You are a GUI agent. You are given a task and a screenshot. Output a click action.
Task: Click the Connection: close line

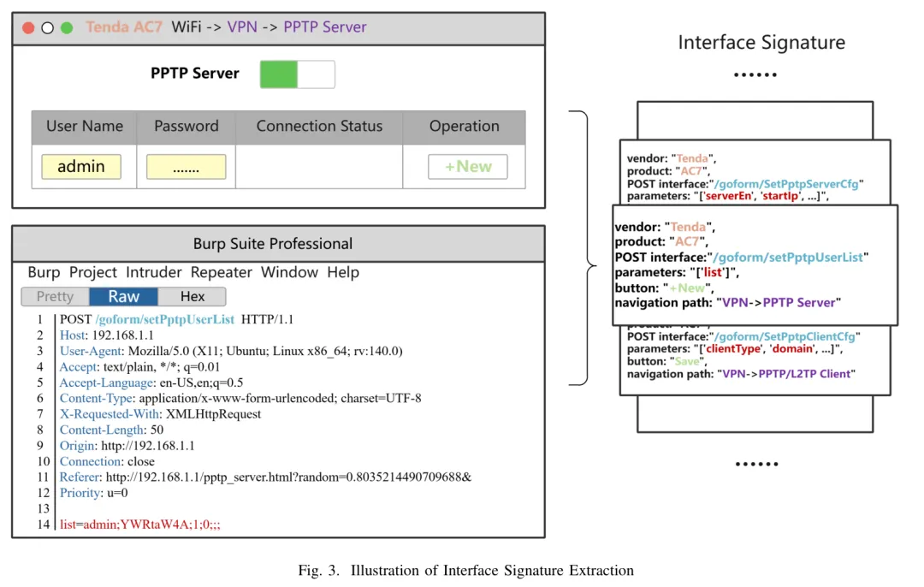[107, 461]
